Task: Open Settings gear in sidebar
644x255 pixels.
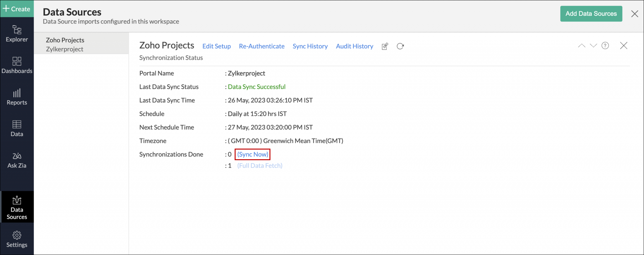Action: tap(17, 239)
